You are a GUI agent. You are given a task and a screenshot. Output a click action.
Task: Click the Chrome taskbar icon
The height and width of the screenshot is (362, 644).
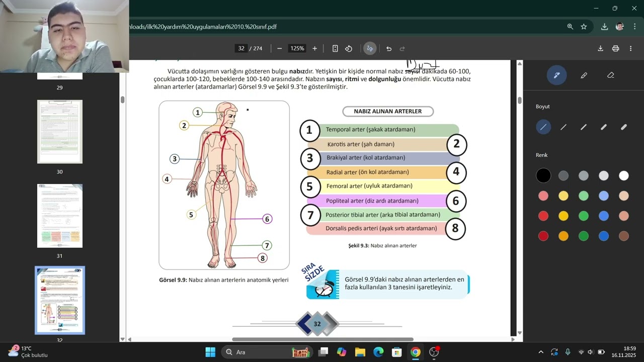(415, 352)
